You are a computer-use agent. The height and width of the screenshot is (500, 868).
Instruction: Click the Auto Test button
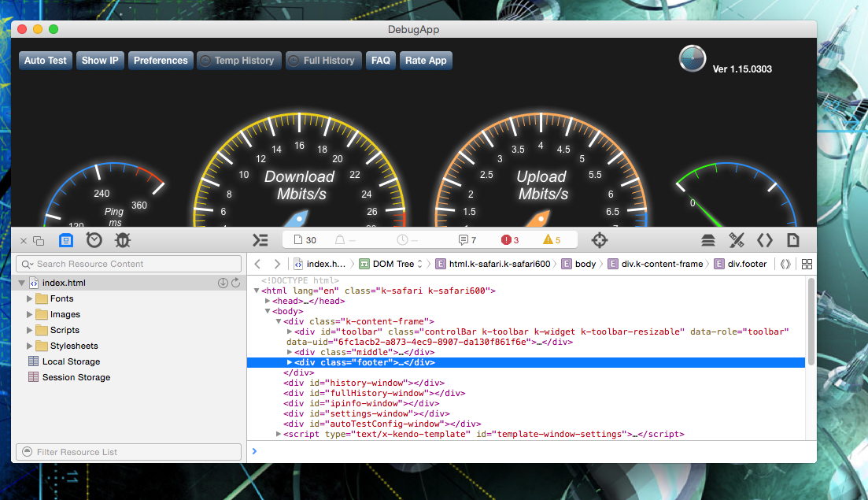(x=46, y=61)
